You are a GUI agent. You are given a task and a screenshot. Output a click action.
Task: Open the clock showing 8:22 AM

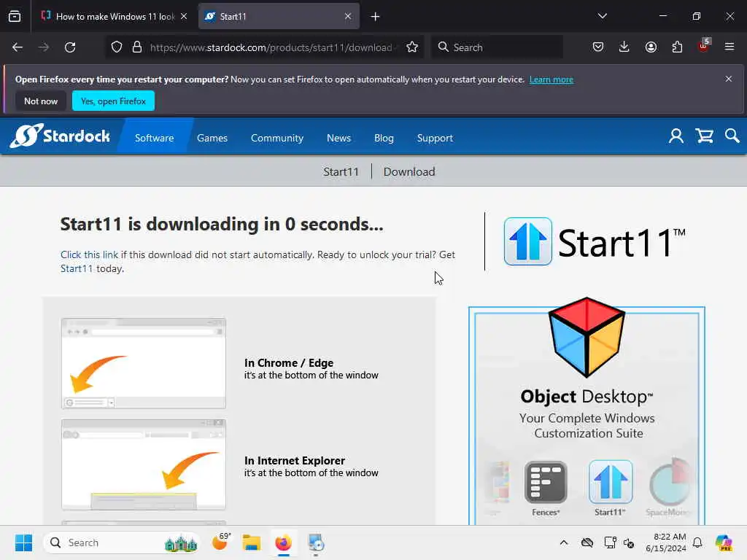pyautogui.click(x=666, y=542)
